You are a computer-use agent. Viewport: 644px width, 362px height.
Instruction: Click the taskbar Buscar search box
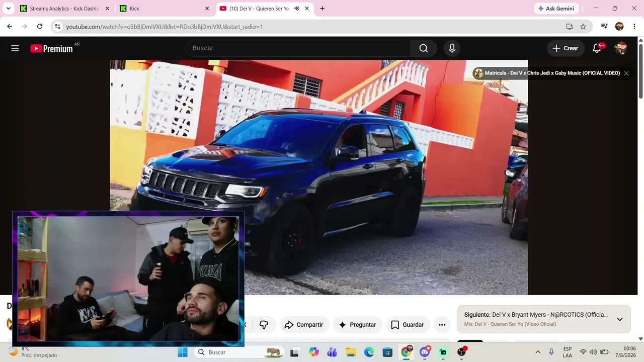tap(239, 352)
